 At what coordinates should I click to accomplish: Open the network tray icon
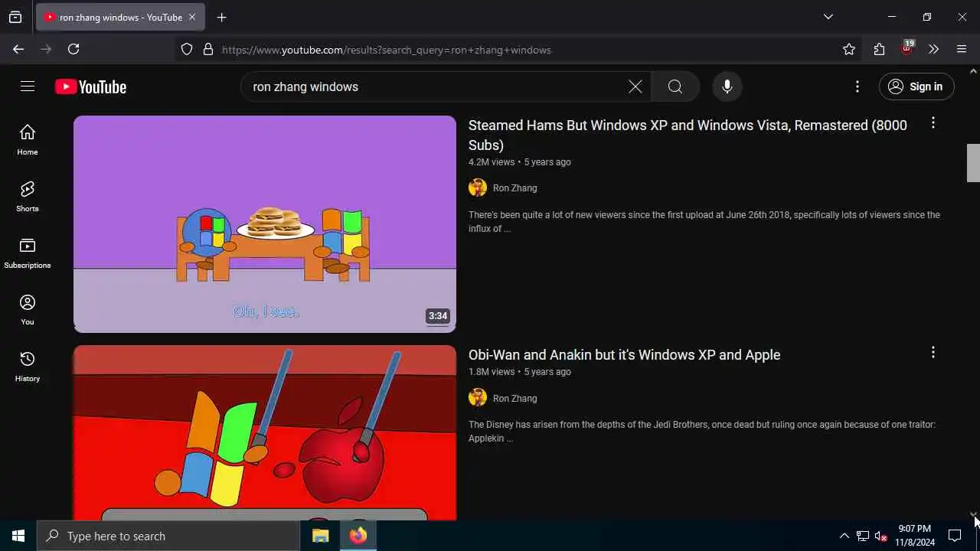click(x=863, y=536)
